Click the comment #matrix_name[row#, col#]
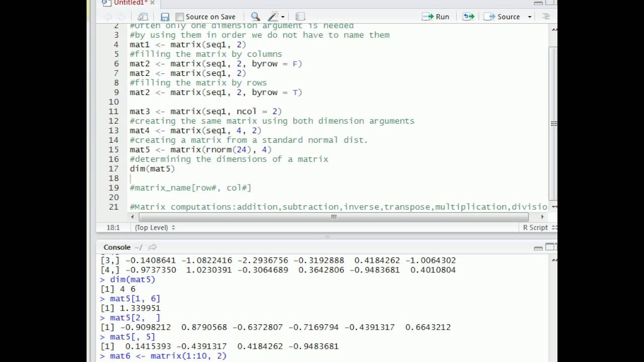Viewport: 644px width, 362px height. [190, 188]
